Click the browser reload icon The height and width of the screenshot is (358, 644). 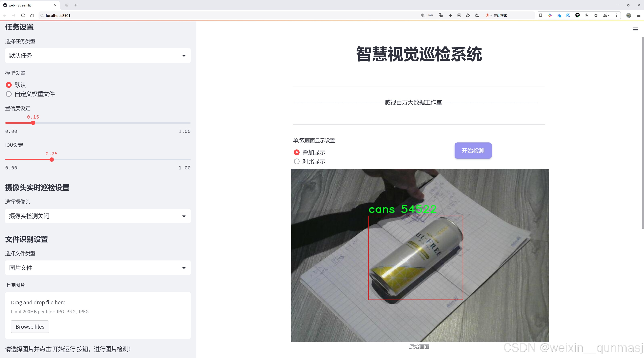pos(23,16)
